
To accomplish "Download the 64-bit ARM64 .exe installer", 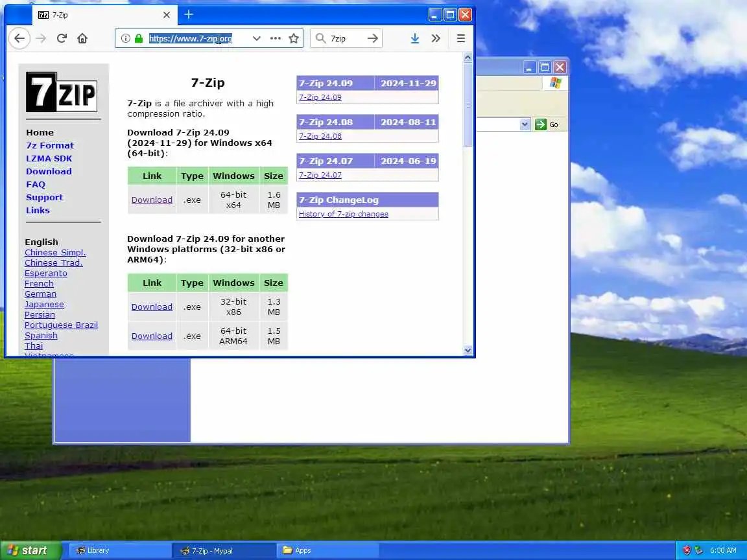I will 152,336.
